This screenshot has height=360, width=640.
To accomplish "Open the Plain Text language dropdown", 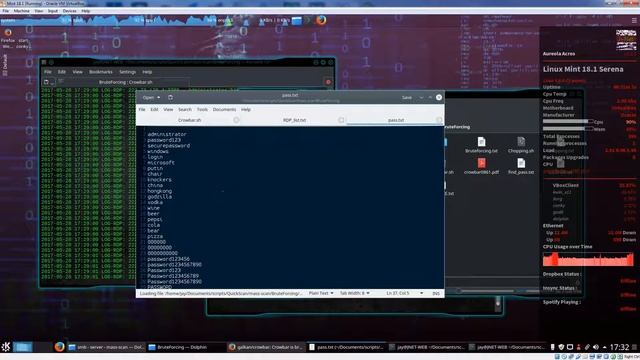I will [321, 293].
